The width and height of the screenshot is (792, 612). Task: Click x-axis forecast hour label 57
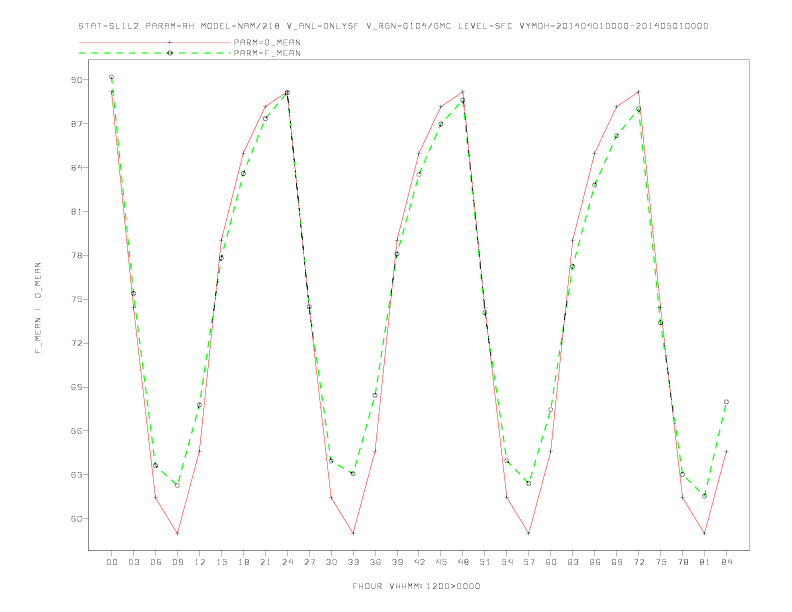529,562
